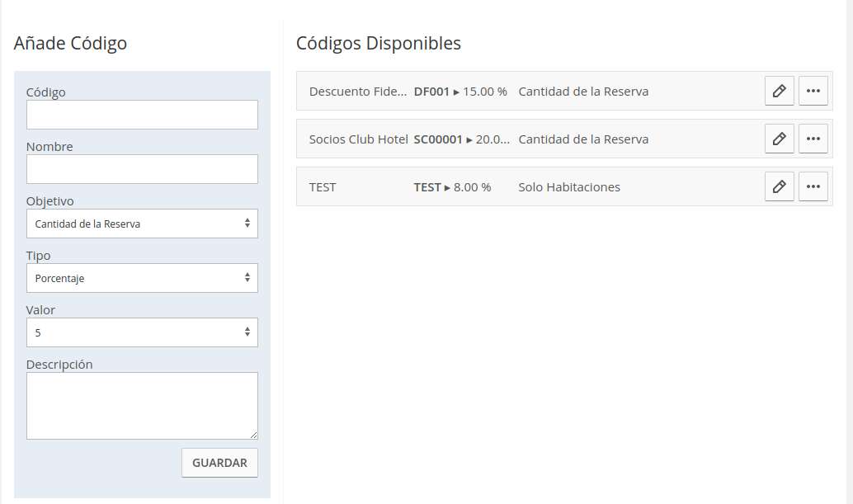Click into the Nombre text field

(142, 169)
